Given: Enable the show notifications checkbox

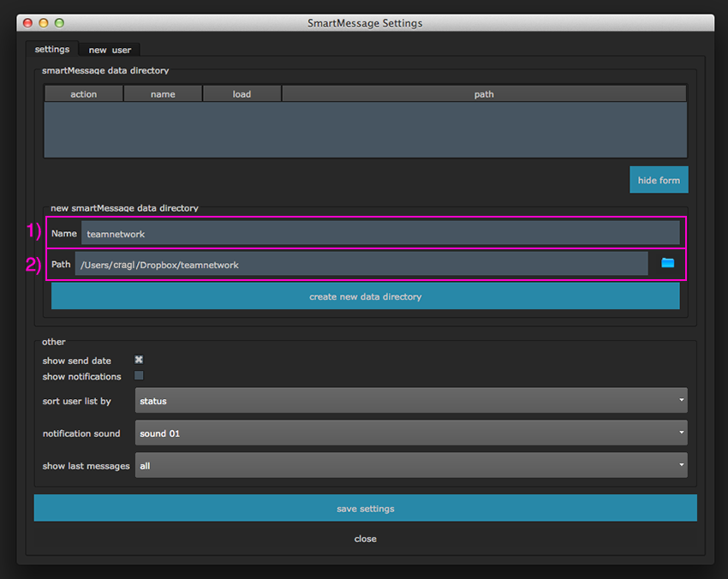Looking at the screenshot, I should point(139,376).
